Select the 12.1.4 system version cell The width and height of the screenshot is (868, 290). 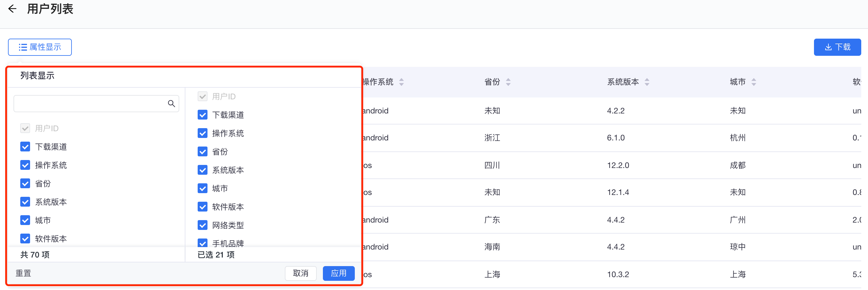tap(618, 193)
